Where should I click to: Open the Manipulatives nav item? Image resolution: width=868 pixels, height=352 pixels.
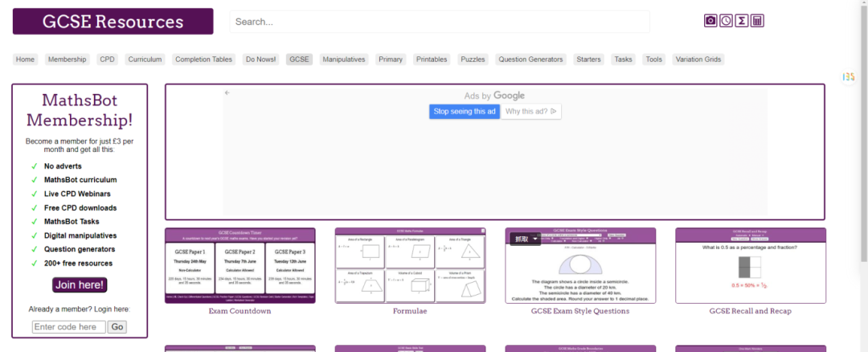click(x=344, y=59)
